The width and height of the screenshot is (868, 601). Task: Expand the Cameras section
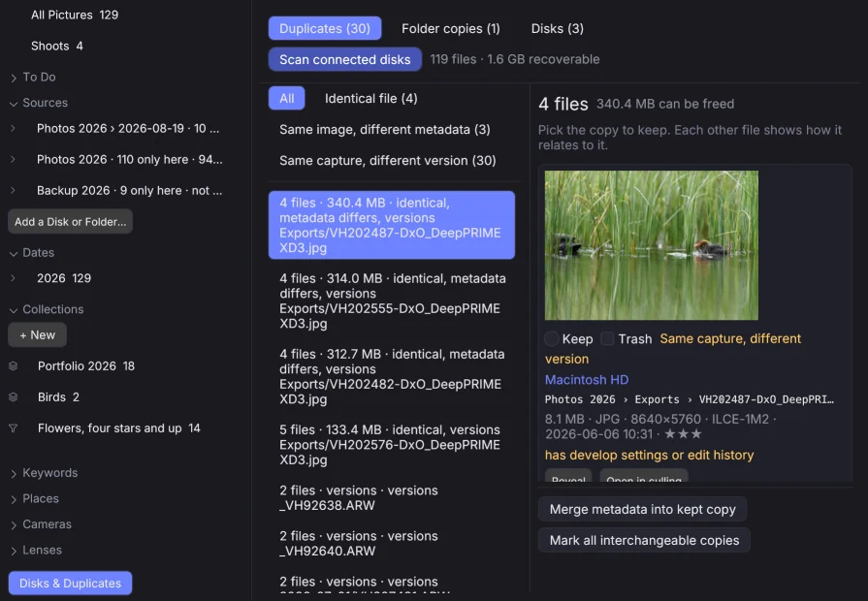[14, 524]
